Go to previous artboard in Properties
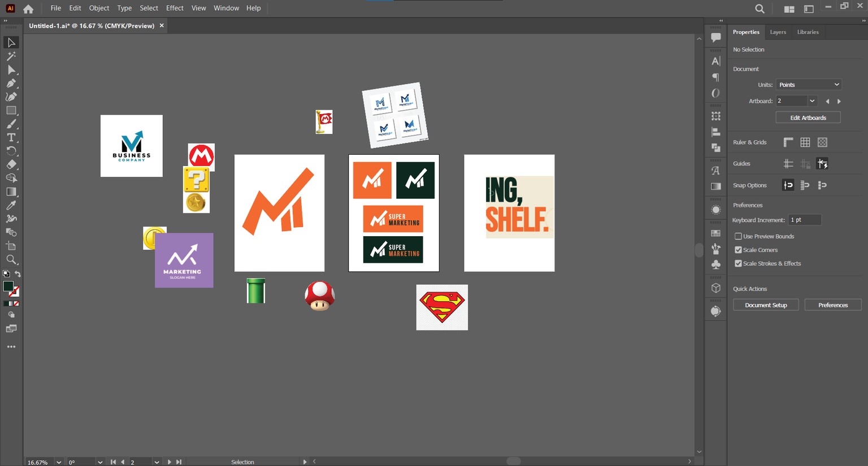This screenshot has width=868, height=466. 827,101
